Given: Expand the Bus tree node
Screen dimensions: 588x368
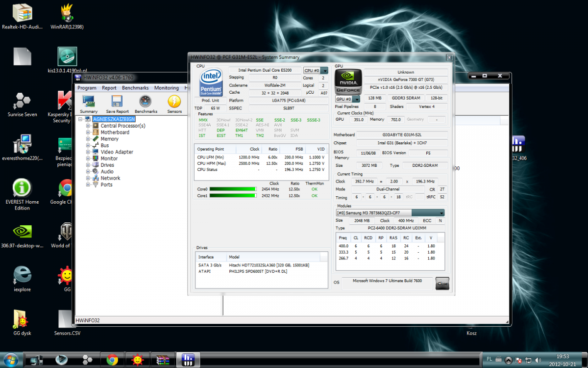Looking at the screenshot, I should click(x=88, y=145).
